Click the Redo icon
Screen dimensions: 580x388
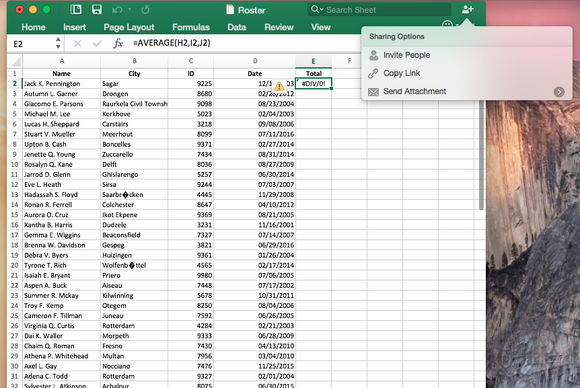[145, 10]
